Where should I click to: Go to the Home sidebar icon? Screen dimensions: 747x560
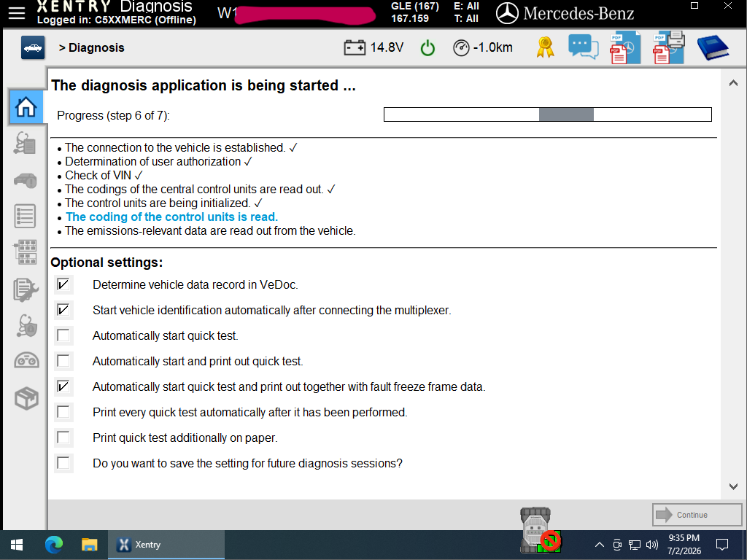26,106
